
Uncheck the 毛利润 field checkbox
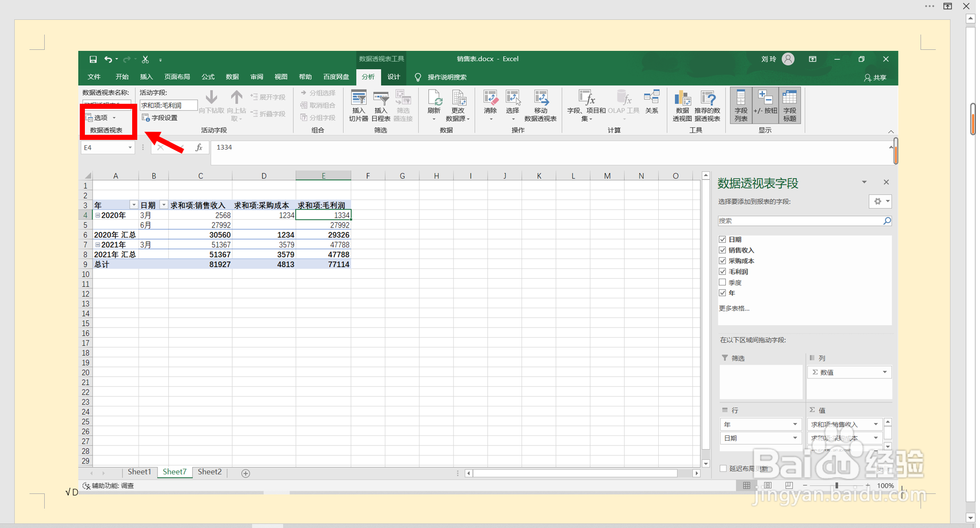click(722, 272)
